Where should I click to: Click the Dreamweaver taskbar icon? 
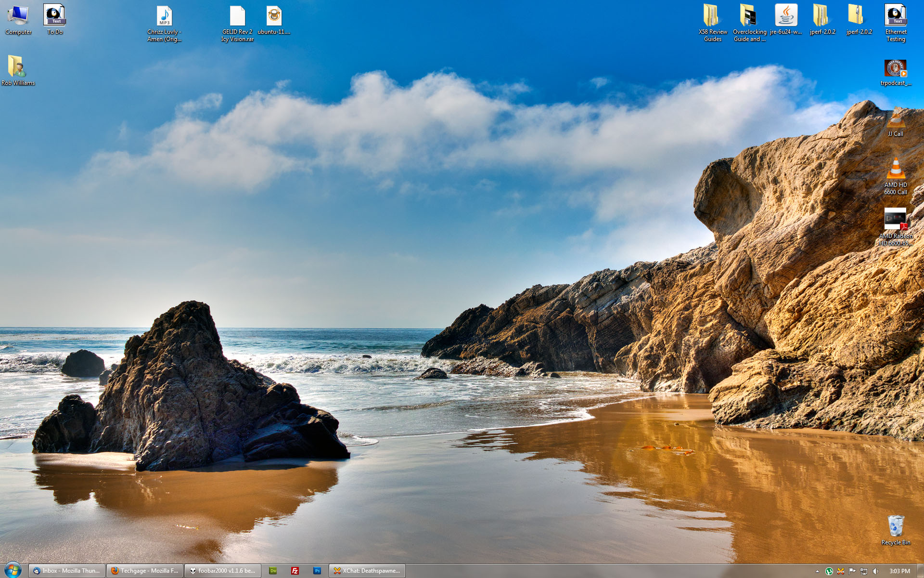pos(273,571)
